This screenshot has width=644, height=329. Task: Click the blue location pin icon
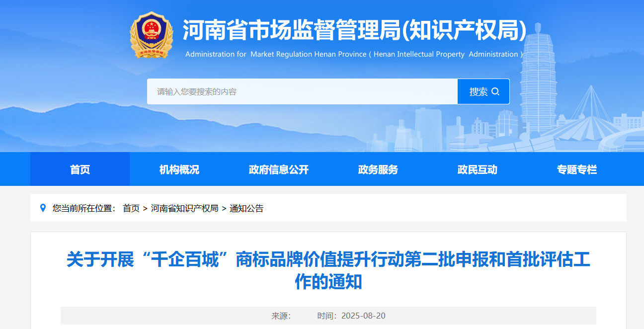click(x=43, y=208)
